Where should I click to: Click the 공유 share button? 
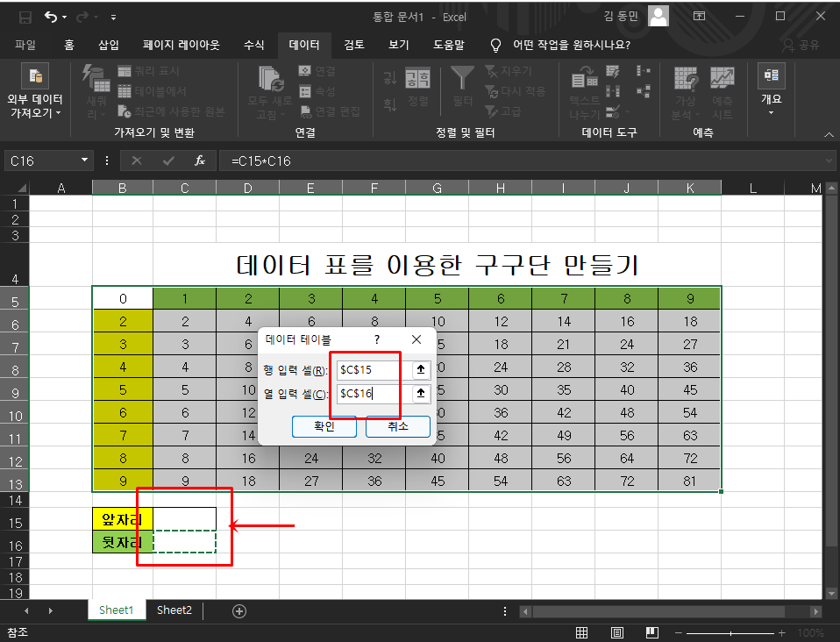801,45
